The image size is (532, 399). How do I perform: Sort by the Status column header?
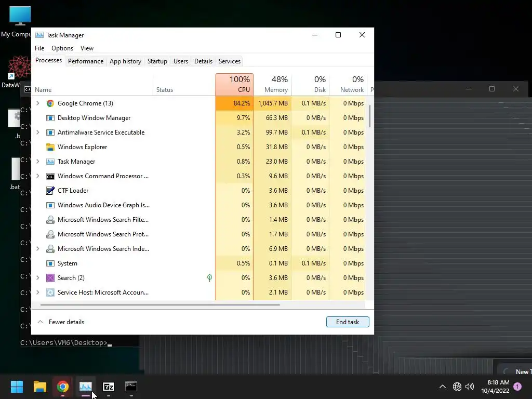[184, 85]
